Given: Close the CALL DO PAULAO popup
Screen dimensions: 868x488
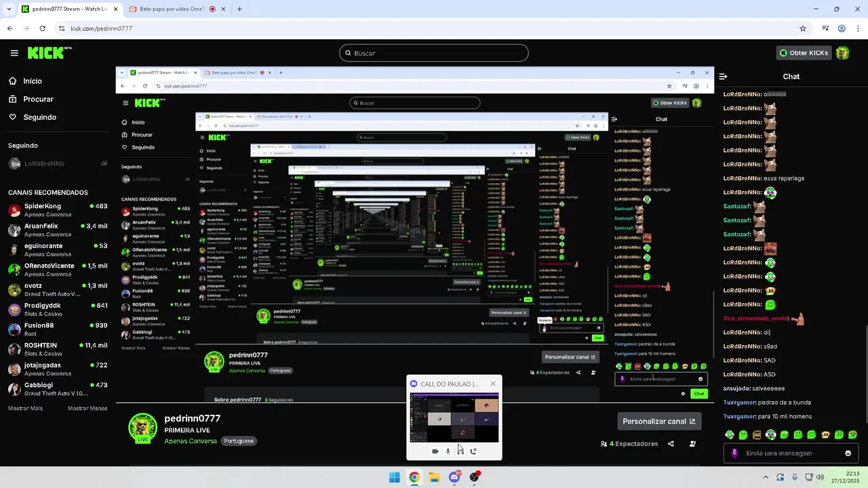Looking at the screenshot, I should [493, 384].
